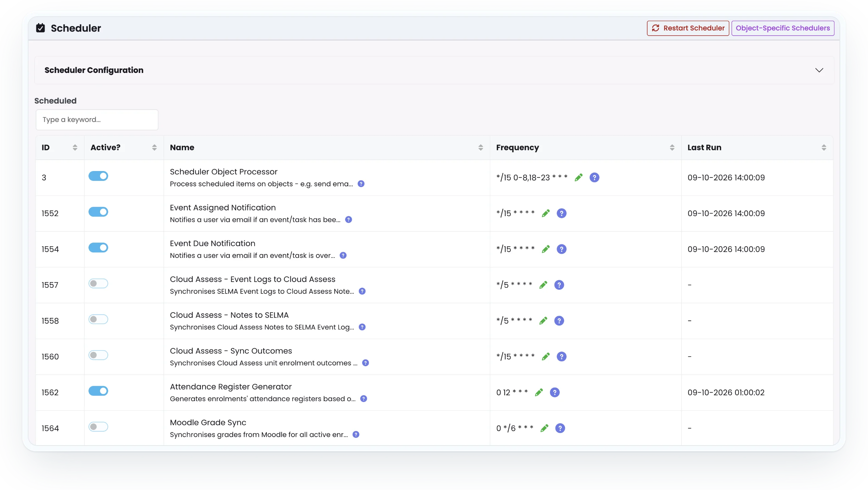Edit frequency of Attendance Register Generator
868x490 pixels.
tap(539, 393)
